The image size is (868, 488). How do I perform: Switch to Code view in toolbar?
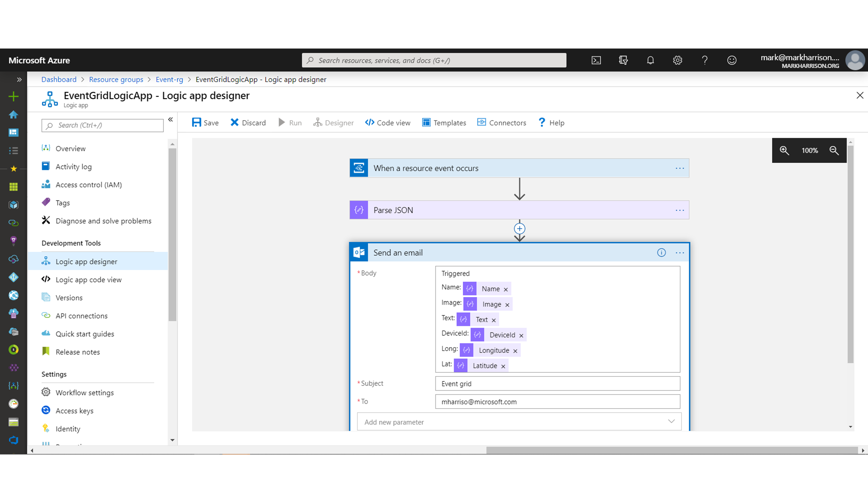click(x=388, y=123)
